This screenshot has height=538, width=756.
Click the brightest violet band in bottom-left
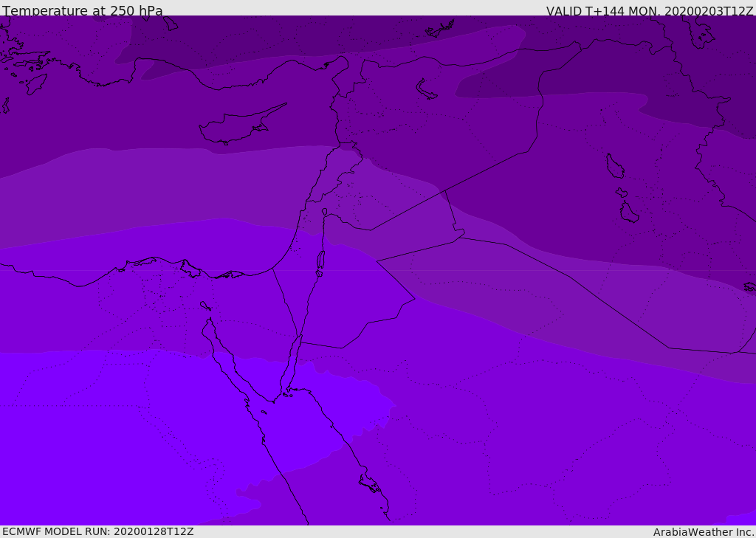111,443
